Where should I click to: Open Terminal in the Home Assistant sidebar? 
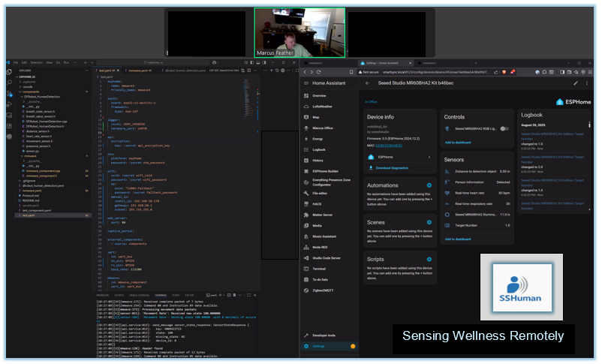click(x=329, y=269)
